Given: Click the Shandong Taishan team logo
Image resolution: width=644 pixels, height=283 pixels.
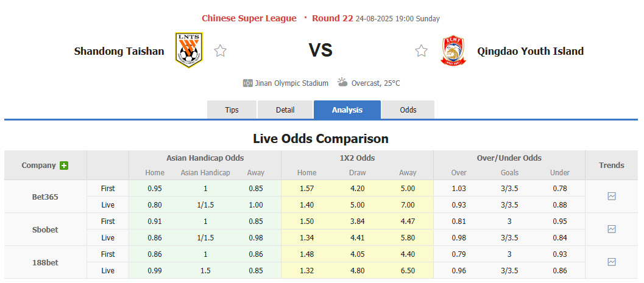Looking at the screenshot, I should (189, 51).
